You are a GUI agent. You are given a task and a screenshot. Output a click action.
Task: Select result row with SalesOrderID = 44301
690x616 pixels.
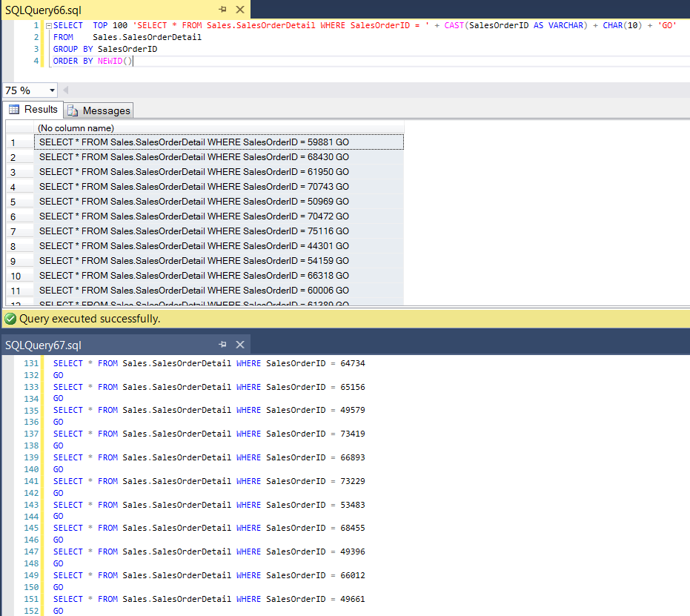point(219,246)
